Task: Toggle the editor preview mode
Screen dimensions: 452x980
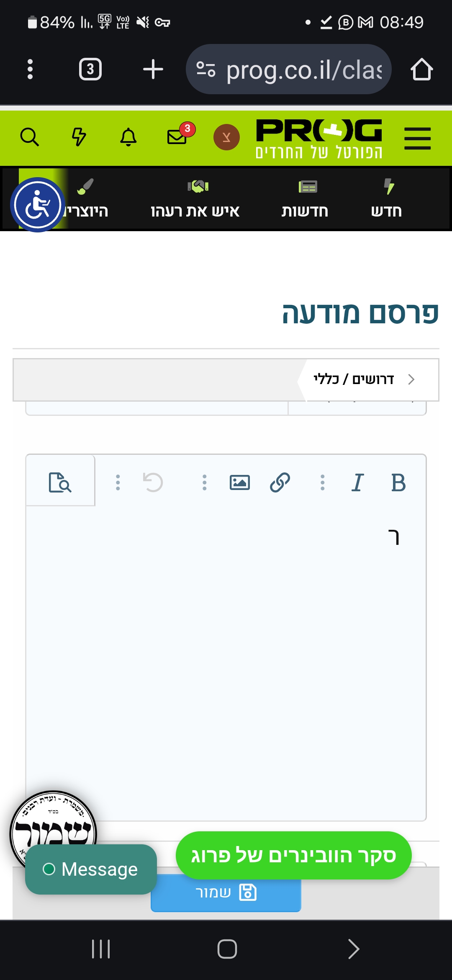Action: tap(60, 482)
